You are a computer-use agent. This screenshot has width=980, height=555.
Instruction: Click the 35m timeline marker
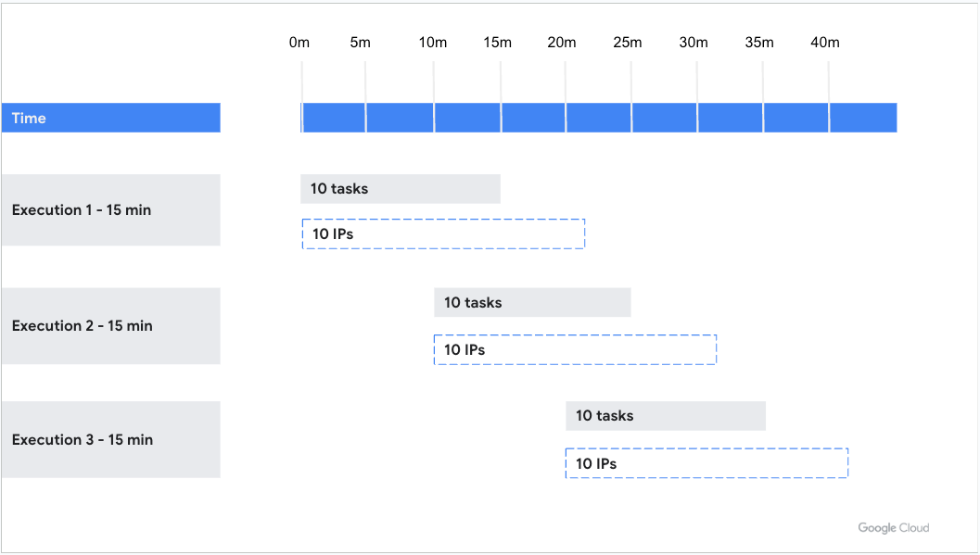coord(759,43)
